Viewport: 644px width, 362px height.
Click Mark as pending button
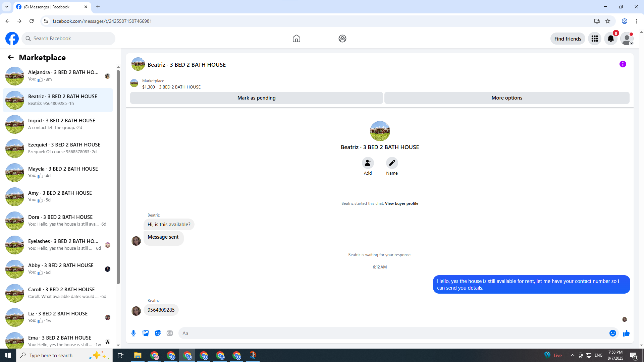257,98
